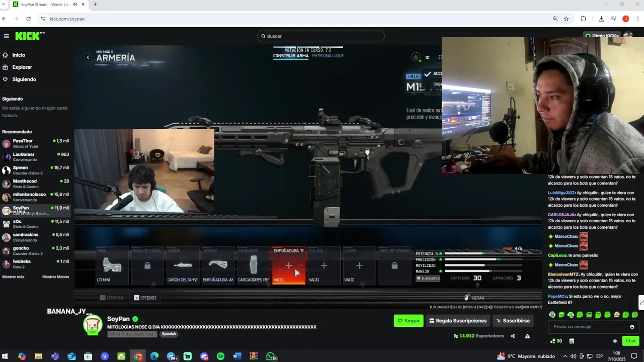Open a new browser tab
The width and height of the screenshot is (644, 362).
[95, 5]
